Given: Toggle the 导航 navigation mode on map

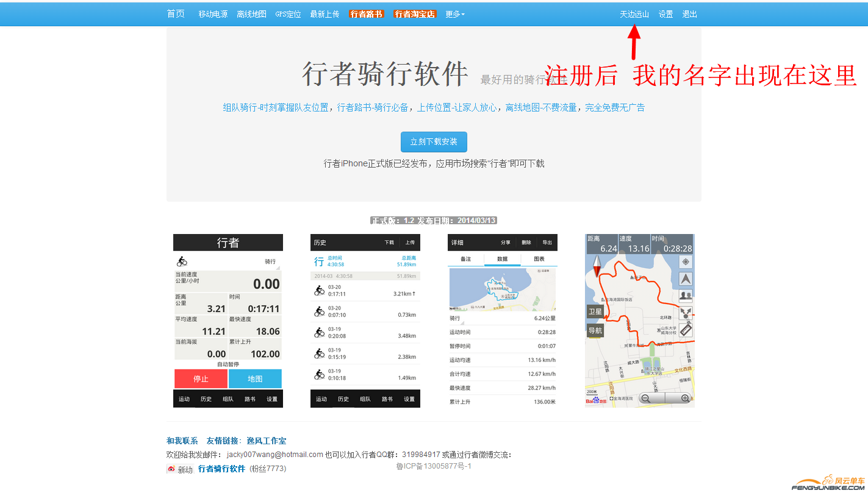Looking at the screenshot, I should pyautogui.click(x=595, y=330).
